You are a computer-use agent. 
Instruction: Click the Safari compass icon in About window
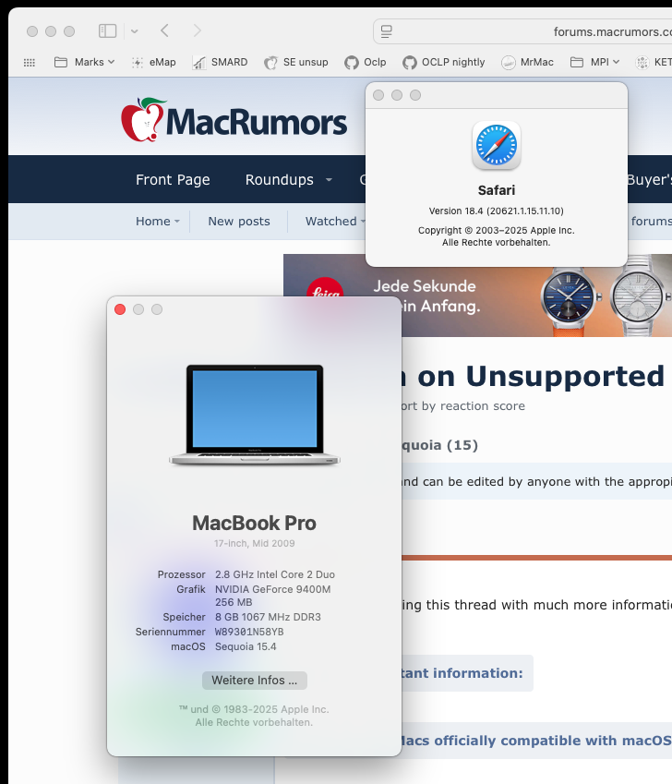(496, 145)
